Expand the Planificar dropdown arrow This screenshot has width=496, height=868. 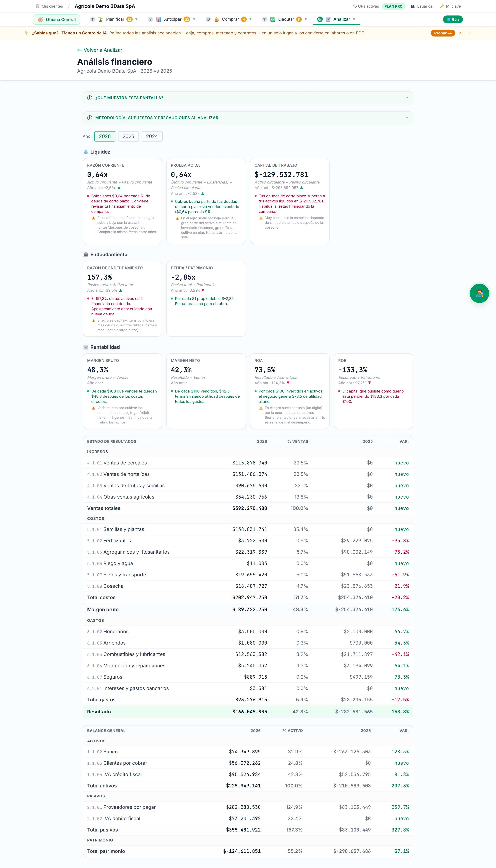point(136,19)
